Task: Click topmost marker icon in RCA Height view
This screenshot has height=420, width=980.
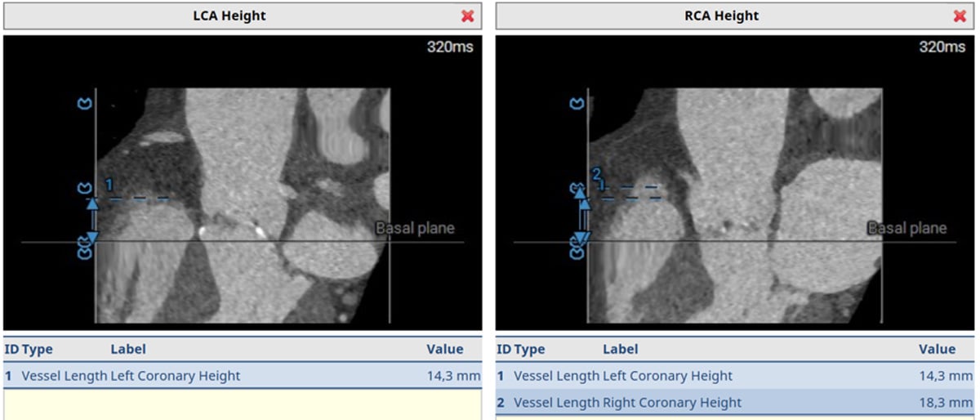Action: coord(577,104)
